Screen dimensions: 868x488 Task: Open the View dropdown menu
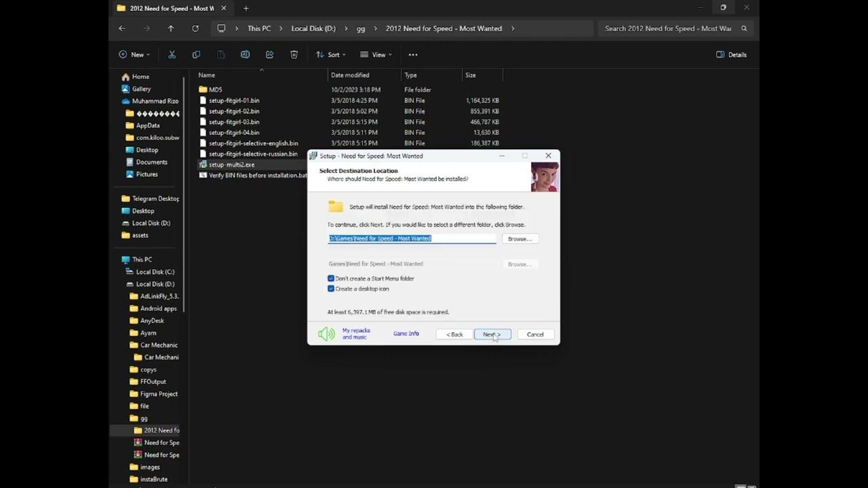376,54
